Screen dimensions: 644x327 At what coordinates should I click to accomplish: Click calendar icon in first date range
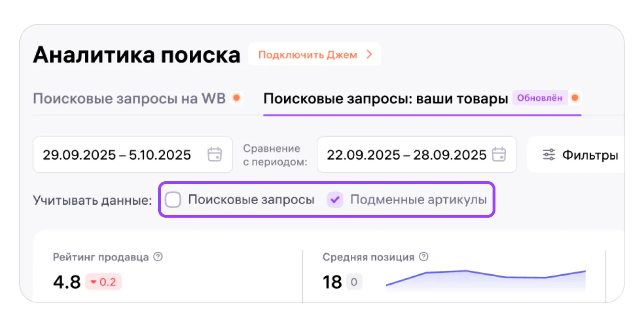tap(215, 155)
